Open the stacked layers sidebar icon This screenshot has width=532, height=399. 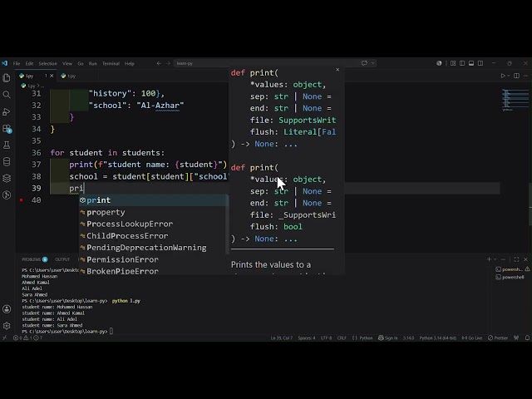pos(7,179)
